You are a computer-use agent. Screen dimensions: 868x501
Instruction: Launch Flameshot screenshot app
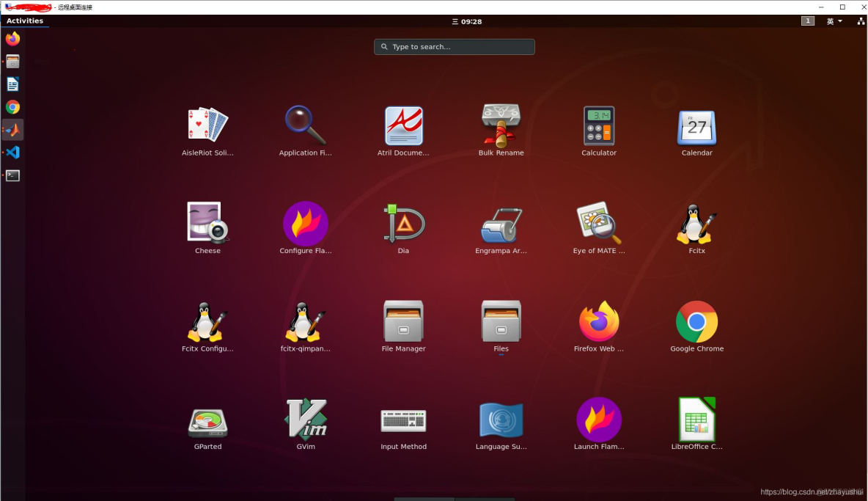598,424
